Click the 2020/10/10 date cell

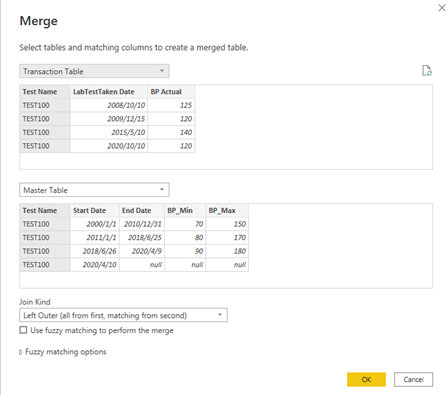(x=109, y=146)
